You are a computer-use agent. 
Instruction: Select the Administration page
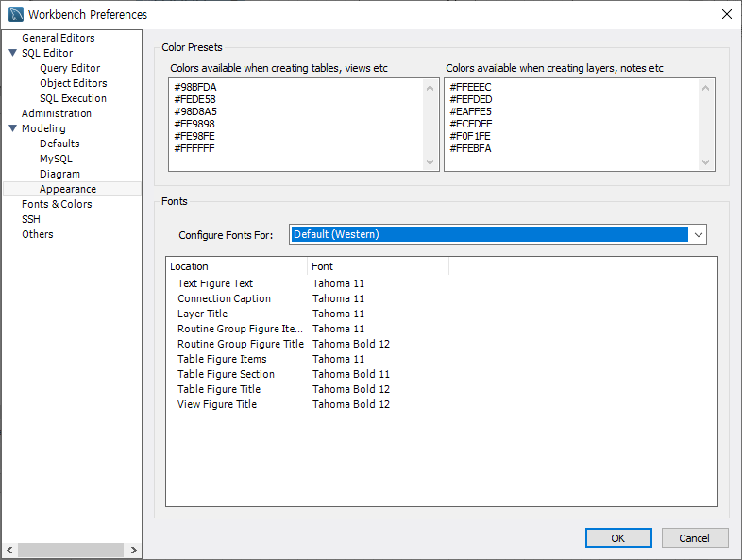point(57,113)
